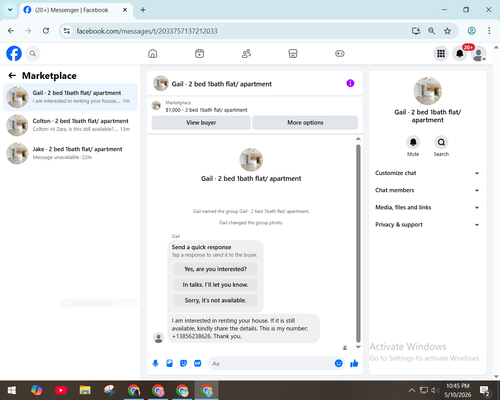Expand Privacy & support section
The image size is (500, 400).
[427, 225]
